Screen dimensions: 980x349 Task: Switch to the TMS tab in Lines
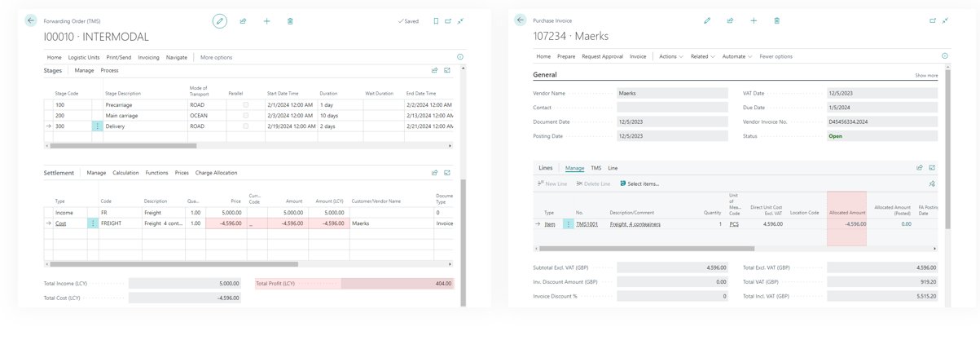595,168
